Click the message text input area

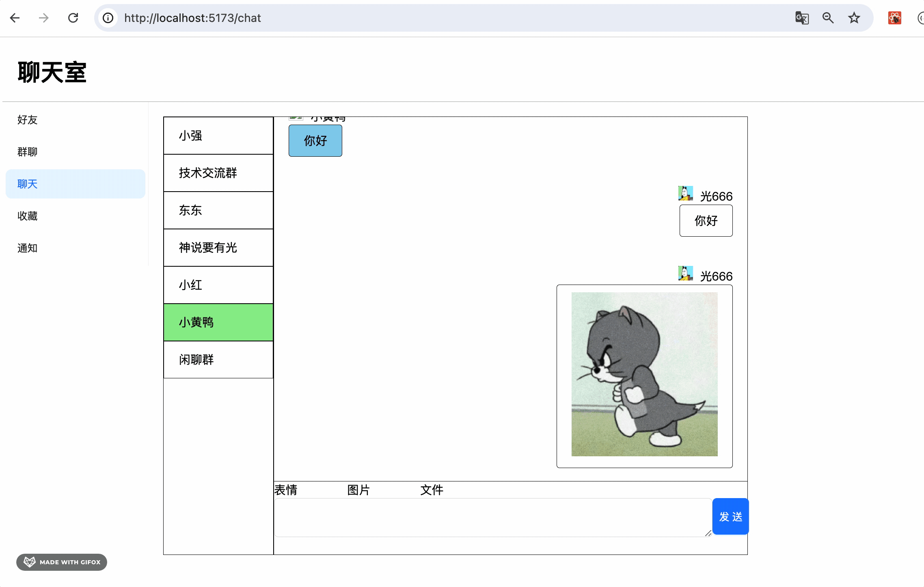tap(492, 517)
